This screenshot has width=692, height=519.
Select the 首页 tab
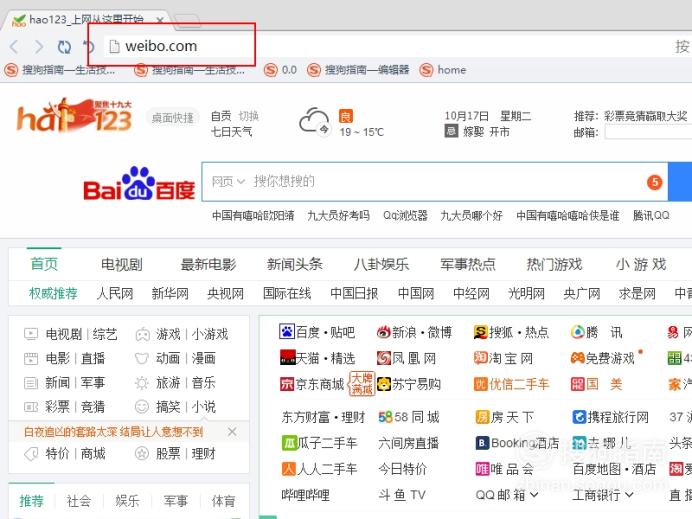pos(44,264)
